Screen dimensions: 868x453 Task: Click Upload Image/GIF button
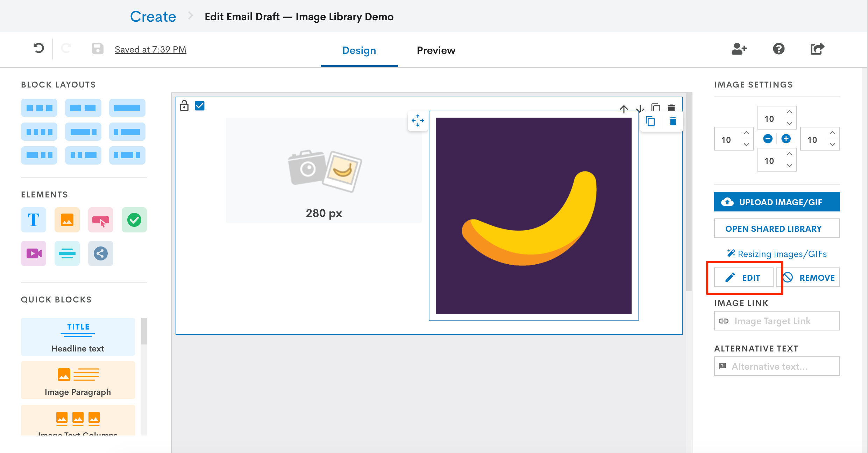pyautogui.click(x=777, y=202)
